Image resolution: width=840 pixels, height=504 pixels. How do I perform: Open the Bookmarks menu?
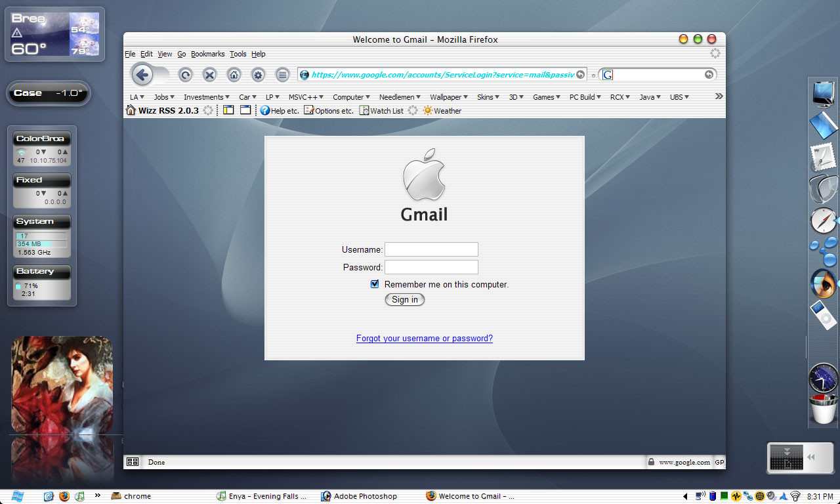tap(208, 54)
